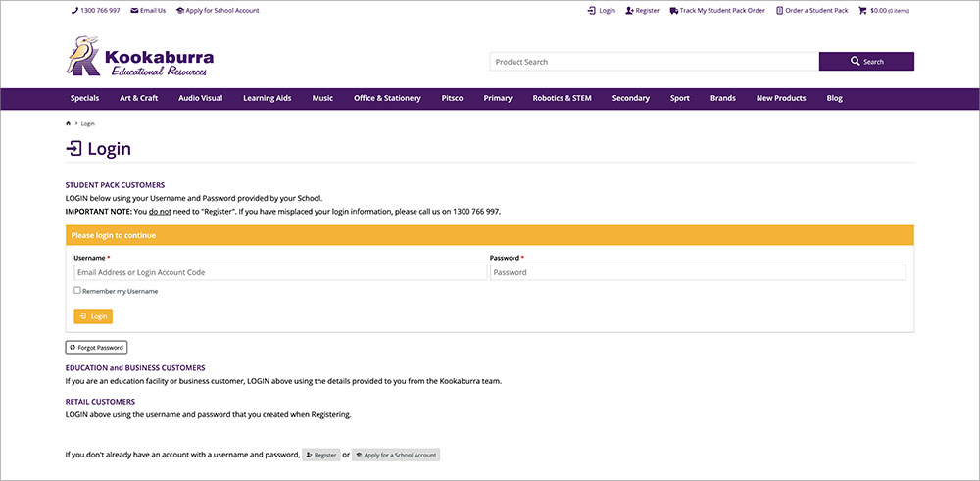Click the Product Search box
Screen dimensions: 980x481
click(x=654, y=62)
